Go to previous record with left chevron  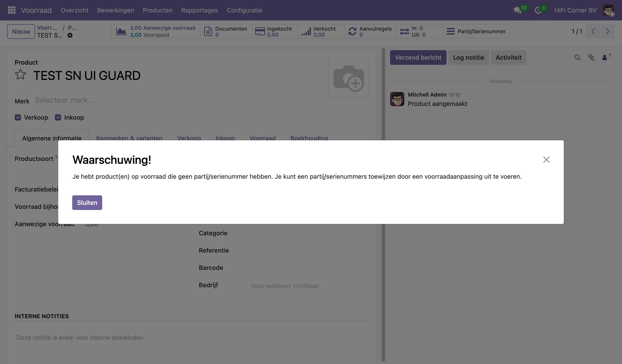point(593,31)
